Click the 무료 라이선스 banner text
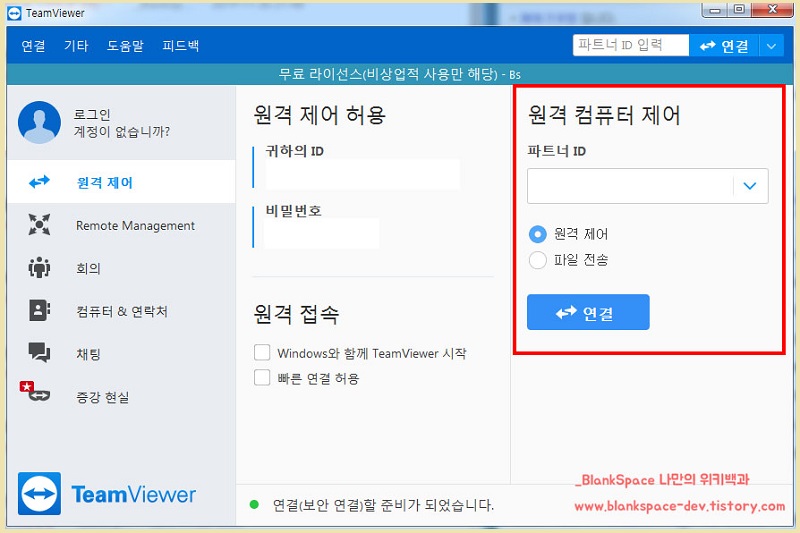 399,74
